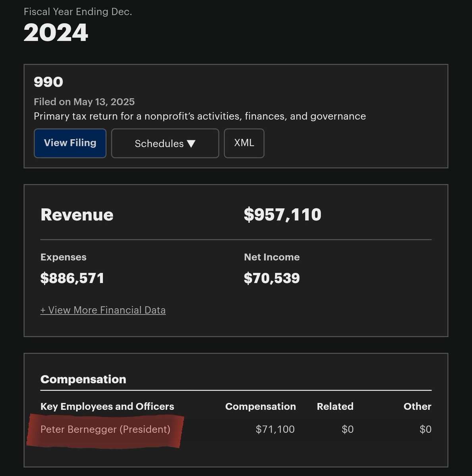Click the Net Income figure $70,539

pos(272,278)
